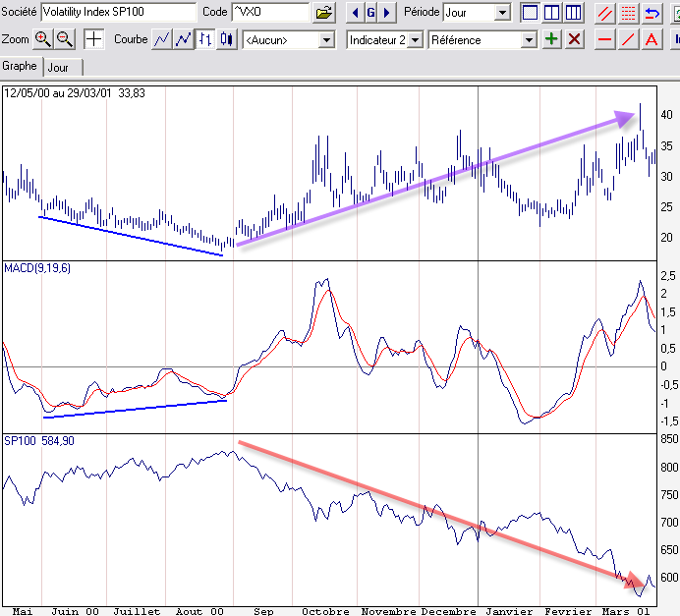Select the red text annotation A tool
This screenshot has width=680, height=616.
click(x=652, y=40)
